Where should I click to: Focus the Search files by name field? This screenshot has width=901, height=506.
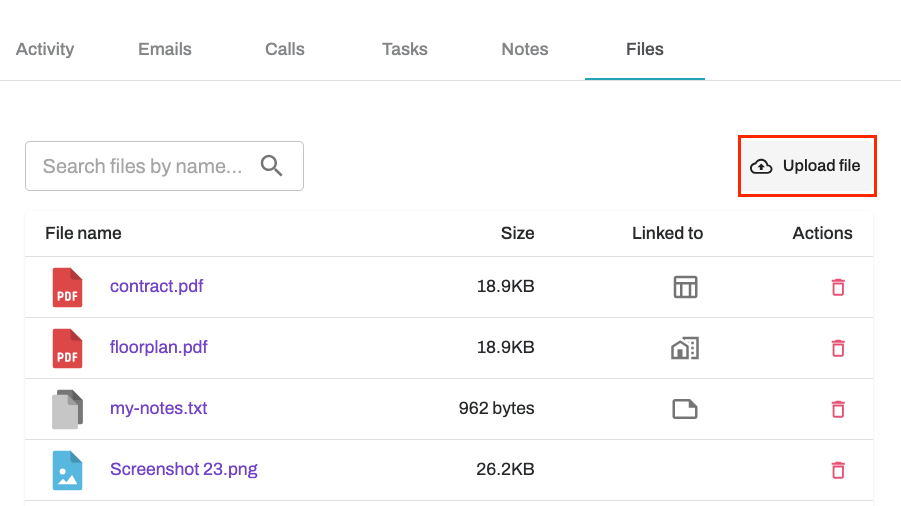pyautogui.click(x=164, y=166)
